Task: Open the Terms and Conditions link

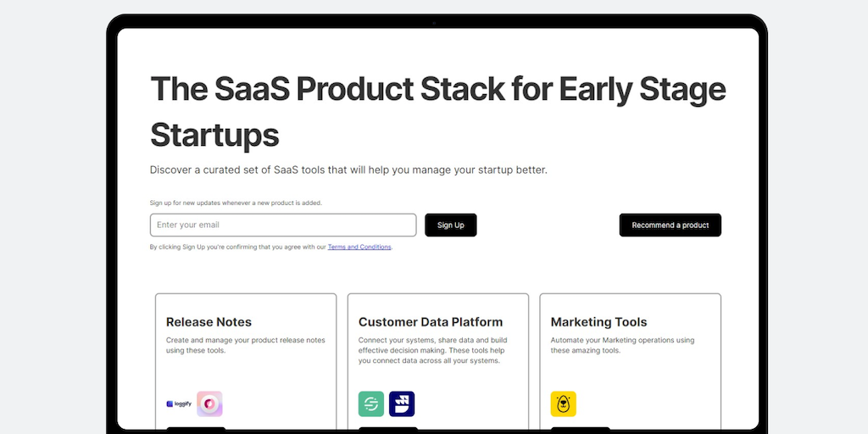Action: pos(359,248)
